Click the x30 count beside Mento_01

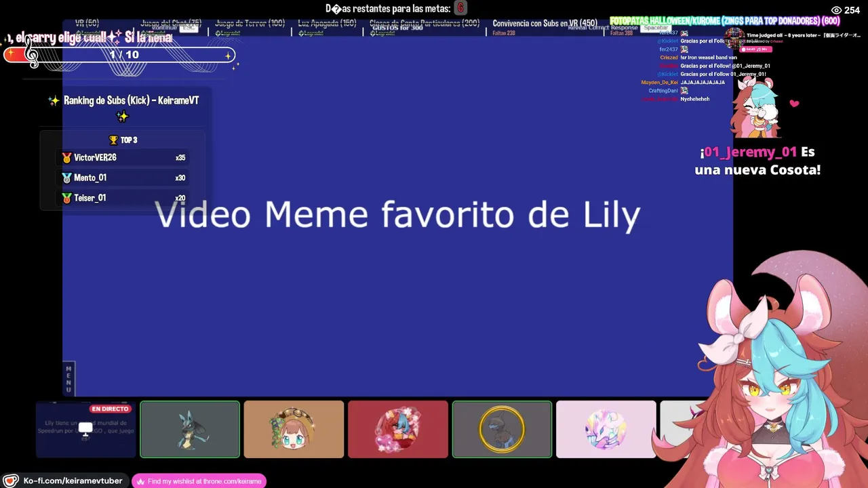click(180, 178)
